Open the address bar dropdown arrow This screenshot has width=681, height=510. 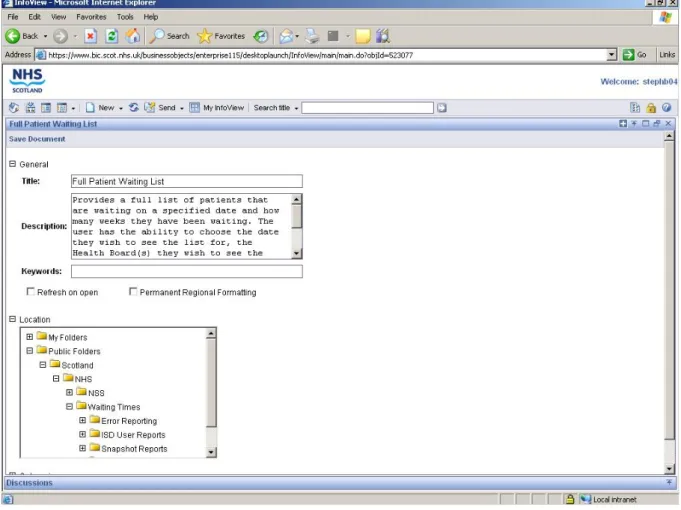[612, 55]
